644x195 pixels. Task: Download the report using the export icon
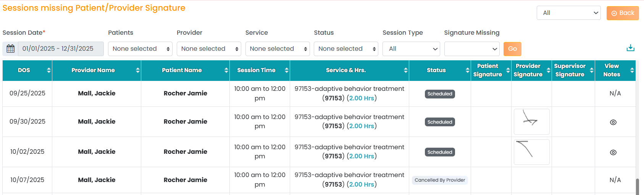(630, 48)
